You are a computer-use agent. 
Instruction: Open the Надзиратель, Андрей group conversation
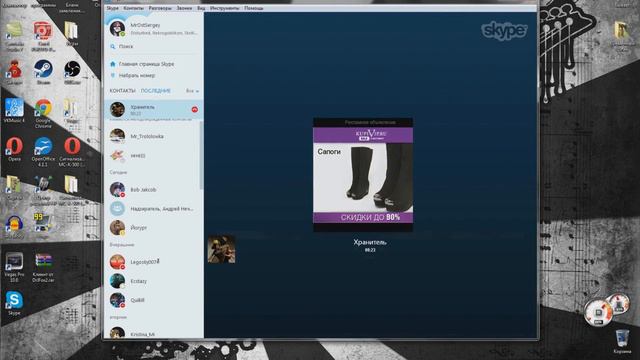click(153, 209)
